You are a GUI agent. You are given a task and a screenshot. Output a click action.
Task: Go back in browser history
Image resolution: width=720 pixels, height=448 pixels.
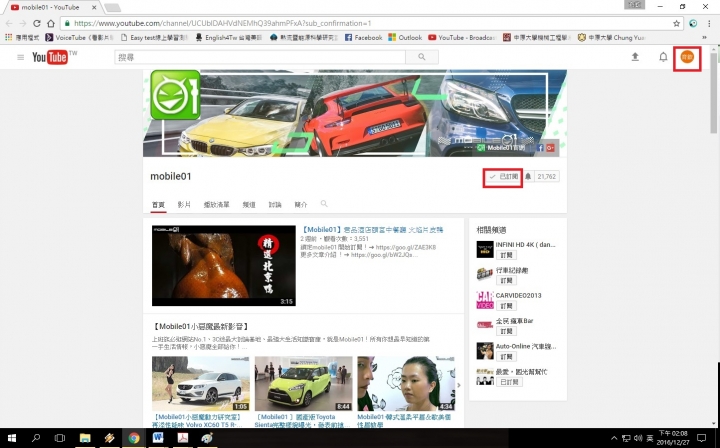point(9,23)
